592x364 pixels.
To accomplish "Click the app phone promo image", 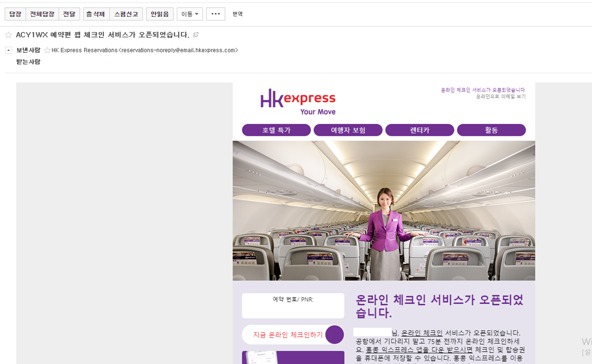I will tap(293, 357).
